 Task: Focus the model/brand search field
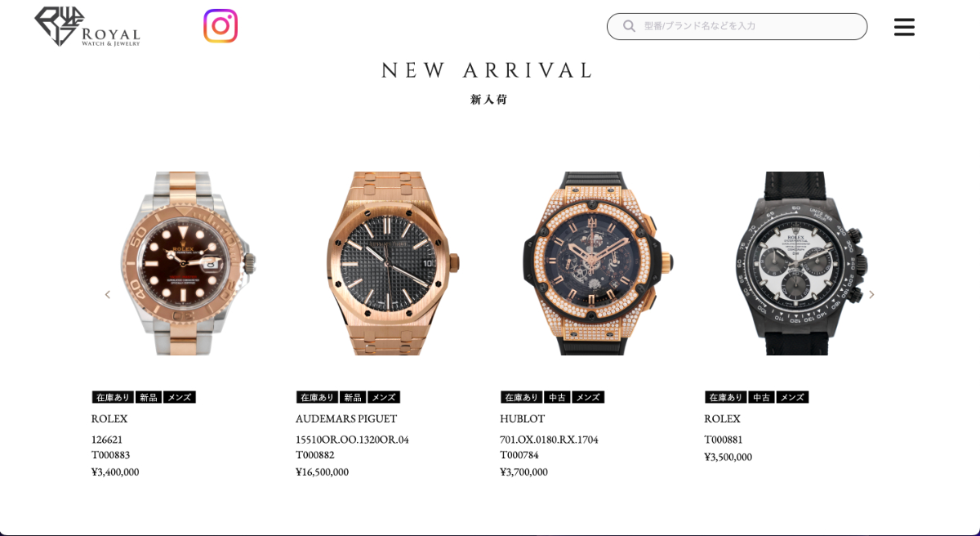click(737, 26)
